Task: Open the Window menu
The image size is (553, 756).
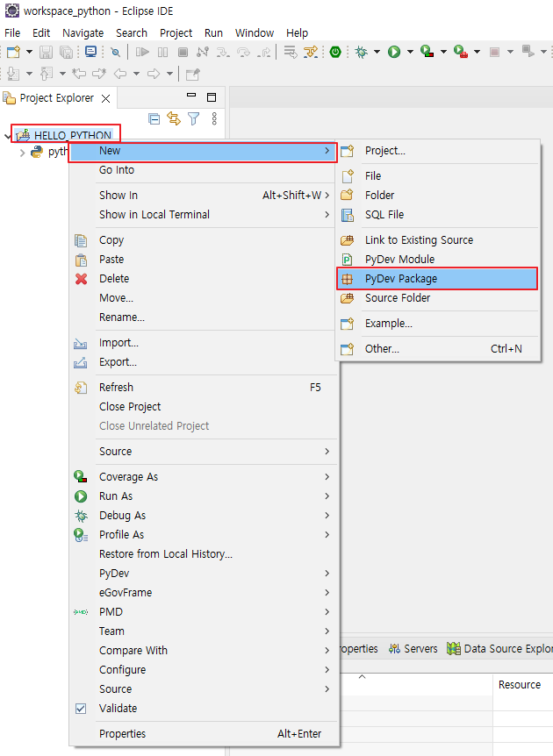Action: click(x=255, y=32)
